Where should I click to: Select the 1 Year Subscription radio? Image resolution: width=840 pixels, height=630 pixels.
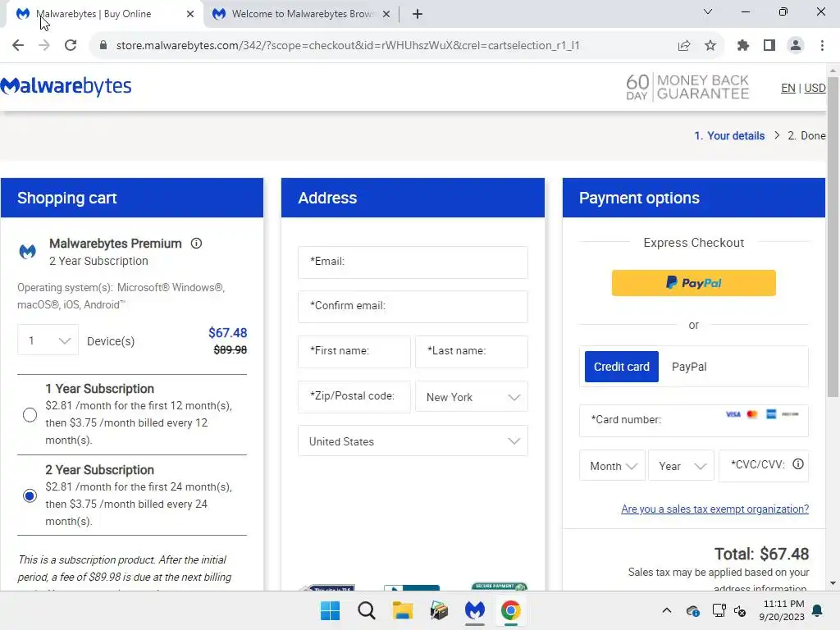(x=30, y=414)
